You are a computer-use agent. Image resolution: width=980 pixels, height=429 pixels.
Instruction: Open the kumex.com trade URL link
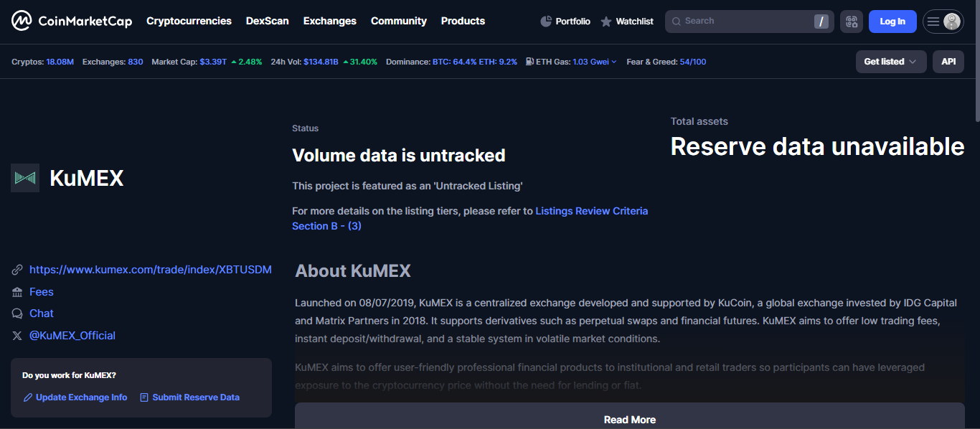pos(151,270)
